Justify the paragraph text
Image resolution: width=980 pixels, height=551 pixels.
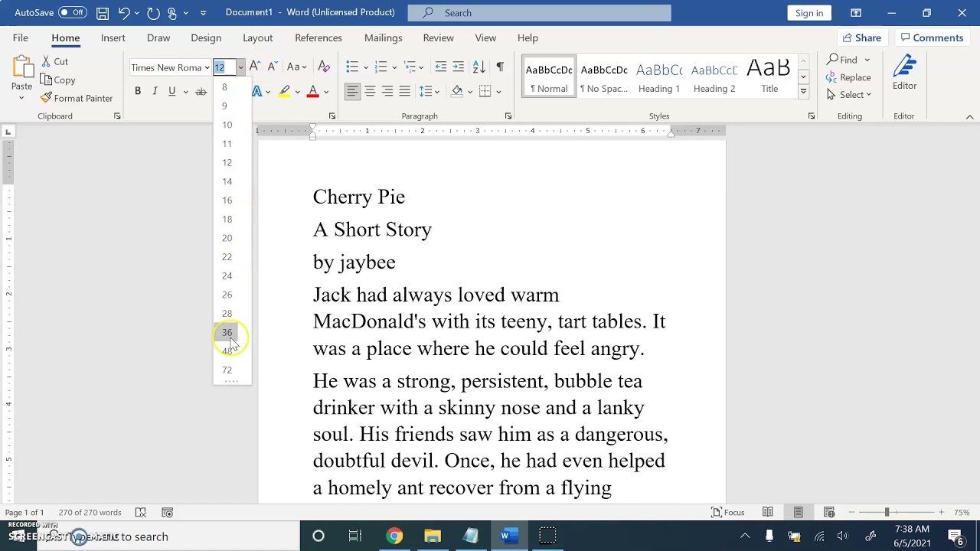point(405,91)
